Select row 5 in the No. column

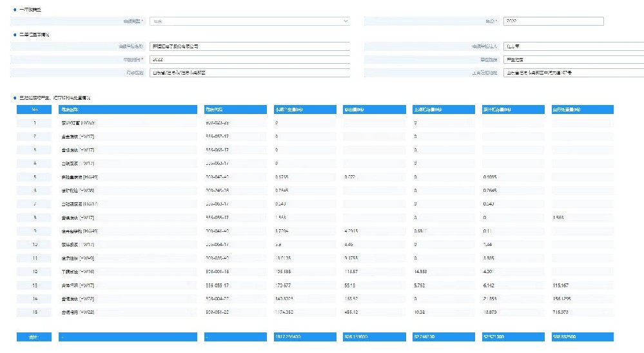pos(34,176)
